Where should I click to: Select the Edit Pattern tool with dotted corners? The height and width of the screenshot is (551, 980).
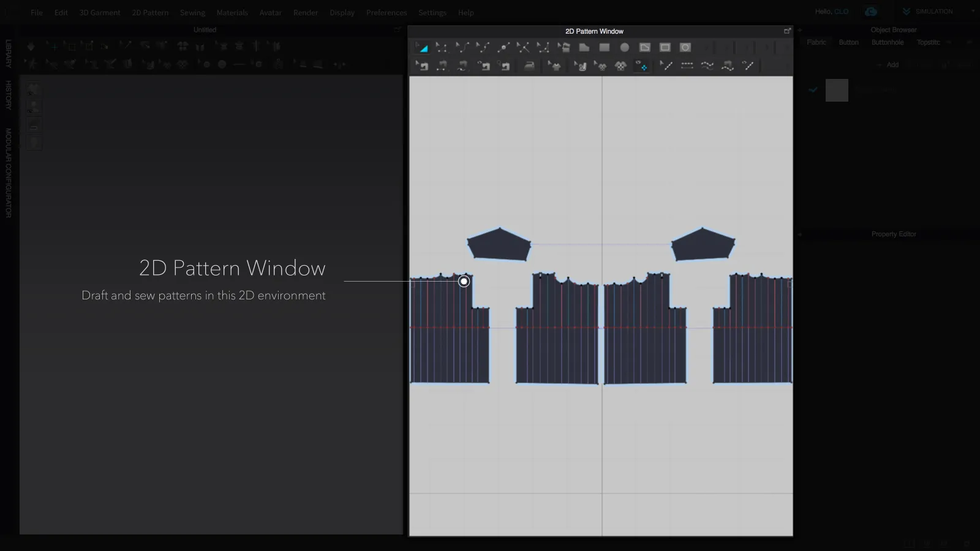coord(441,47)
